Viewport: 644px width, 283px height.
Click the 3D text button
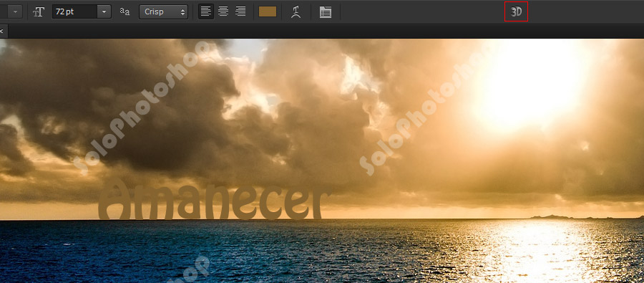[x=516, y=11]
